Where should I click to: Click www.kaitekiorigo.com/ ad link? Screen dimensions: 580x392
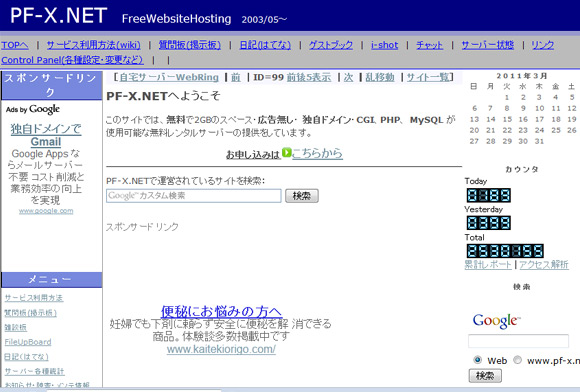221,349
